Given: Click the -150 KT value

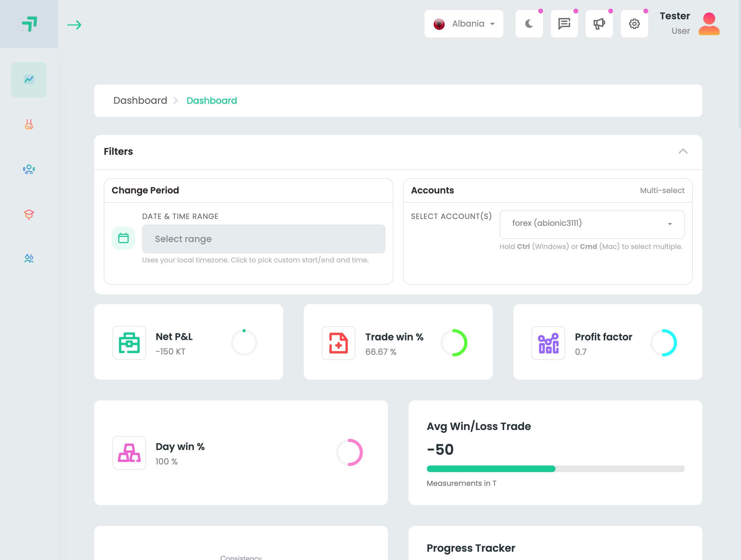Looking at the screenshot, I should coord(170,351).
